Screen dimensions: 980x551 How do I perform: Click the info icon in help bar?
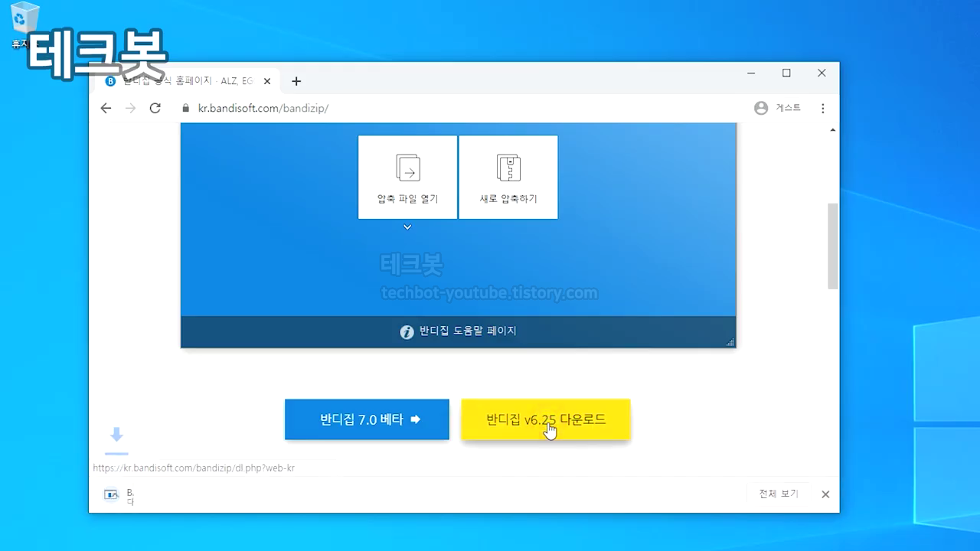[x=407, y=332]
